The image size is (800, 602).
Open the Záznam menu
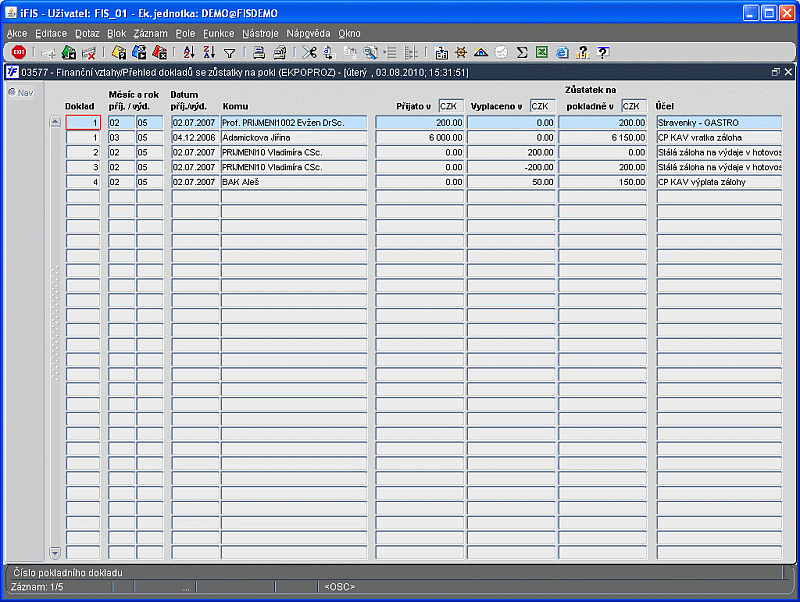pos(151,33)
